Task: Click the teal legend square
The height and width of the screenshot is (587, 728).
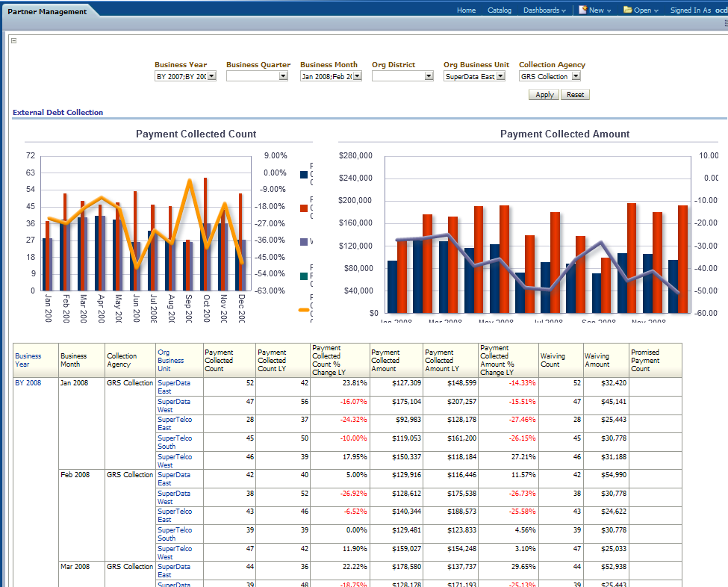Action: tap(304, 276)
